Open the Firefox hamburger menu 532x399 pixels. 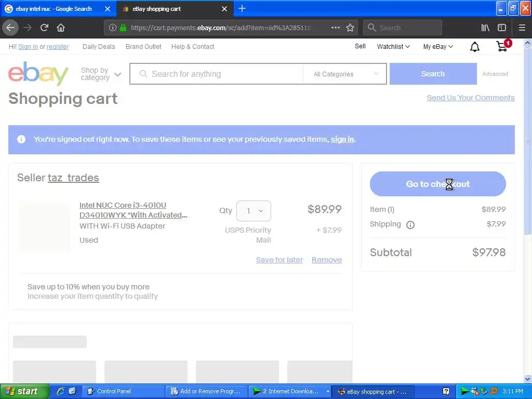tap(522, 28)
